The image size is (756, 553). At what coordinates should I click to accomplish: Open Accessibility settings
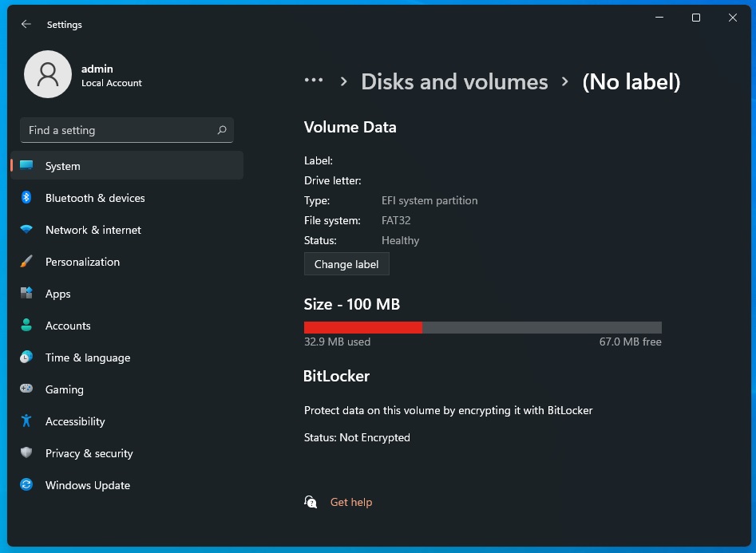coord(75,421)
